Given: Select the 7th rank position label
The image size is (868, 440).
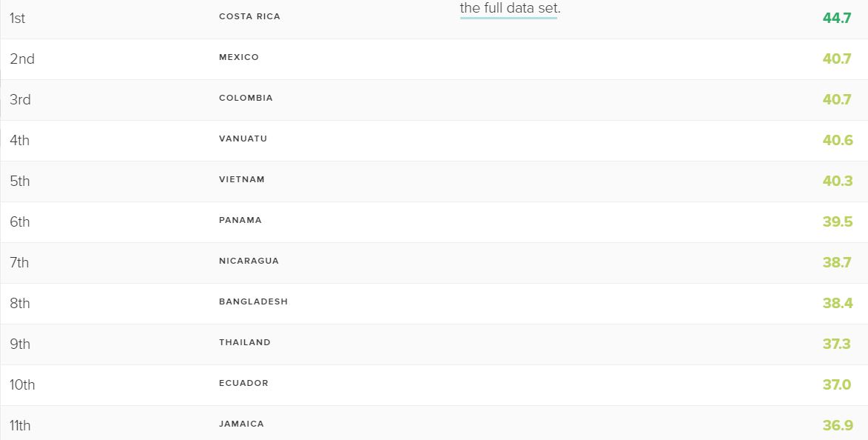Looking at the screenshot, I should pos(19,262).
